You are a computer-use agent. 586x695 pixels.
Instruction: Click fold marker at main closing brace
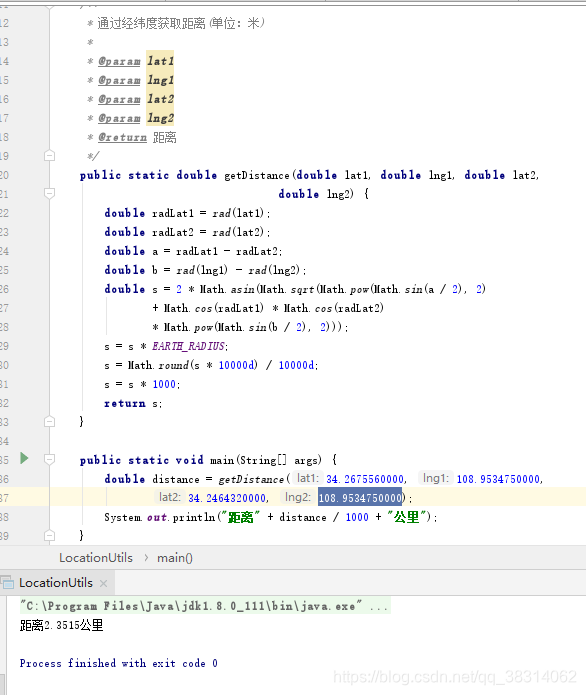pyautogui.click(x=49, y=536)
